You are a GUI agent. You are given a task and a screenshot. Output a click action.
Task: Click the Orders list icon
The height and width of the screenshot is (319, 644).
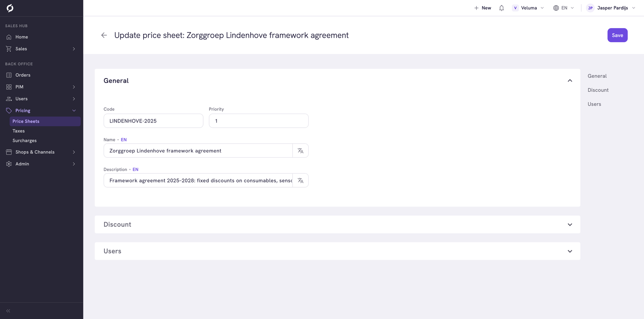[x=9, y=75]
